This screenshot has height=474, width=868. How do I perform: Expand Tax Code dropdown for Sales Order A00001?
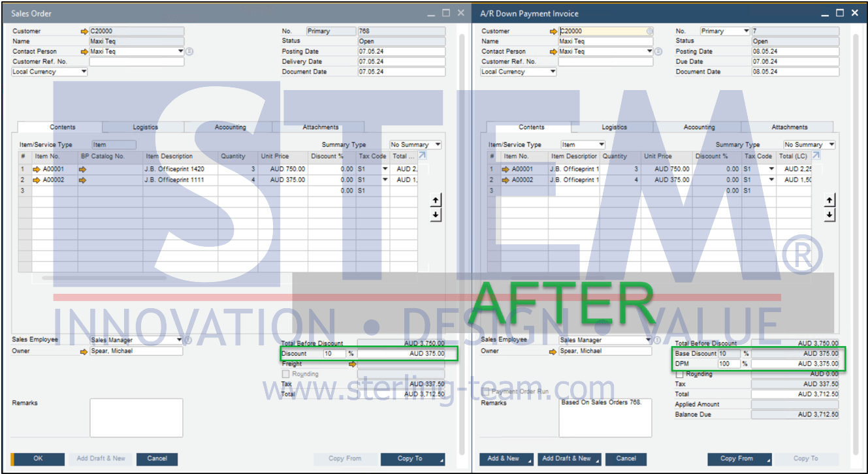coord(385,169)
